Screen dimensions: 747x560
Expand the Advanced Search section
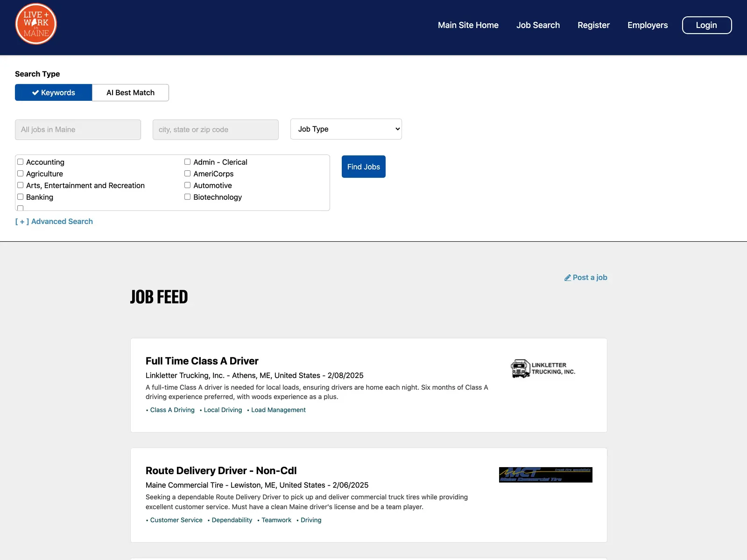(54, 222)
